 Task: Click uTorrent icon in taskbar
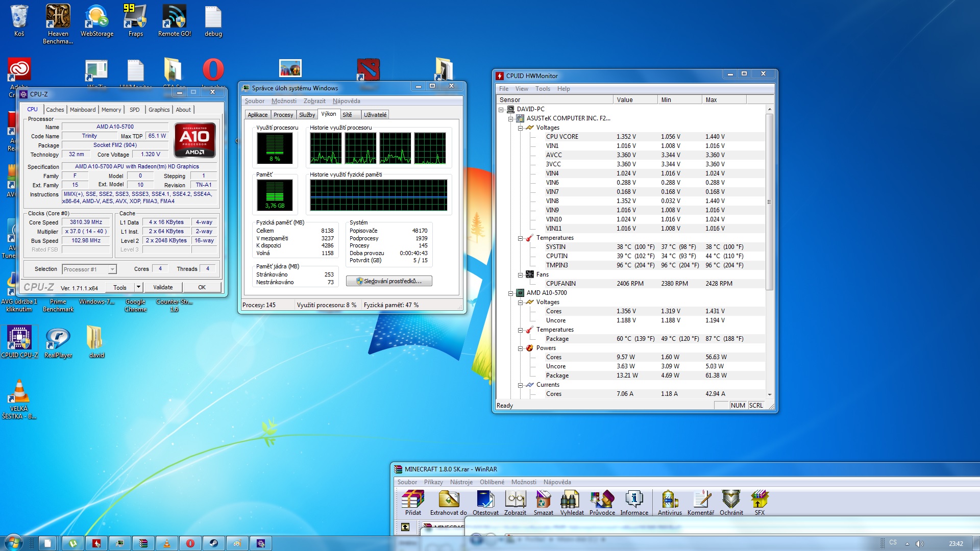coord(73,543)
